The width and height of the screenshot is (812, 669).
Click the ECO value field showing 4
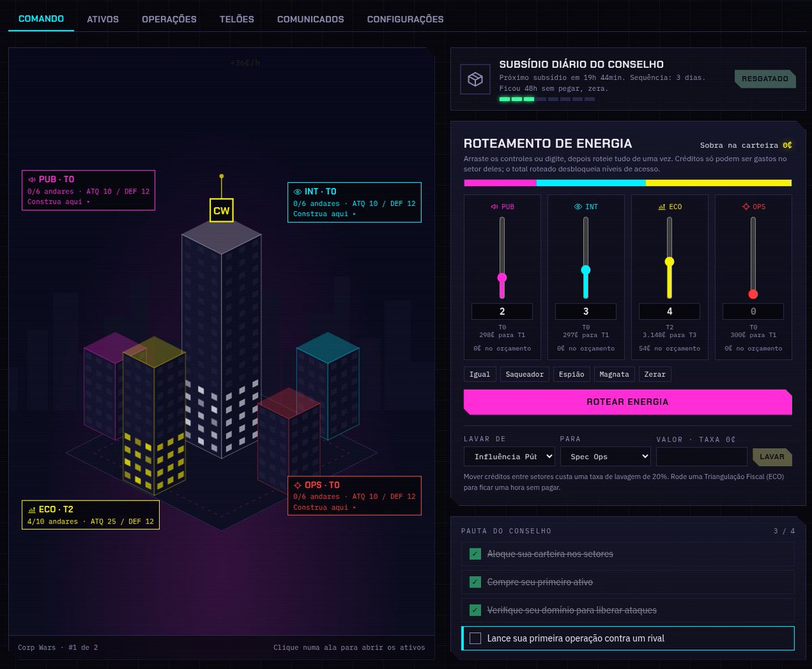(670, 311)
